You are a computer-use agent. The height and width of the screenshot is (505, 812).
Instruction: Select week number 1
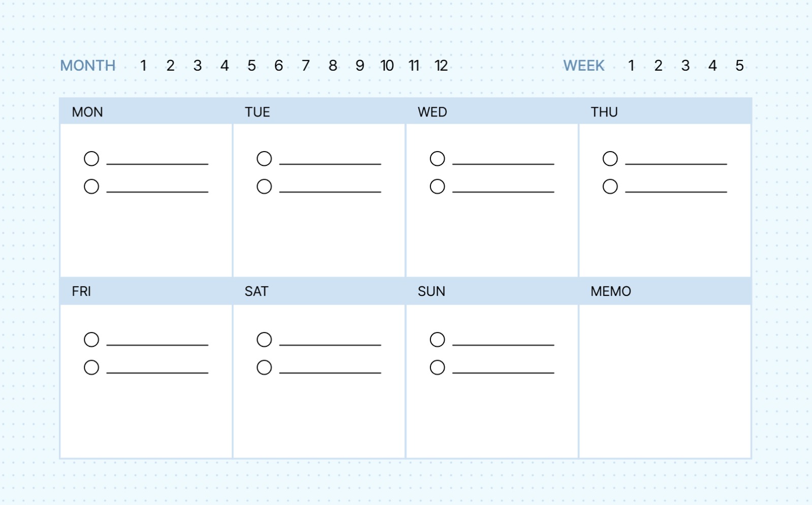click(x=631, y=66)
